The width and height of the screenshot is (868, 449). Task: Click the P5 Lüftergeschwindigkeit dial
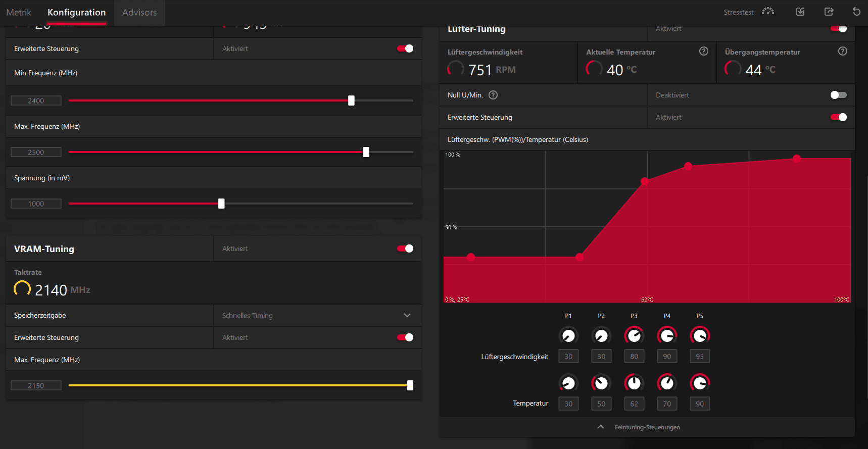[x=700, y=335]
